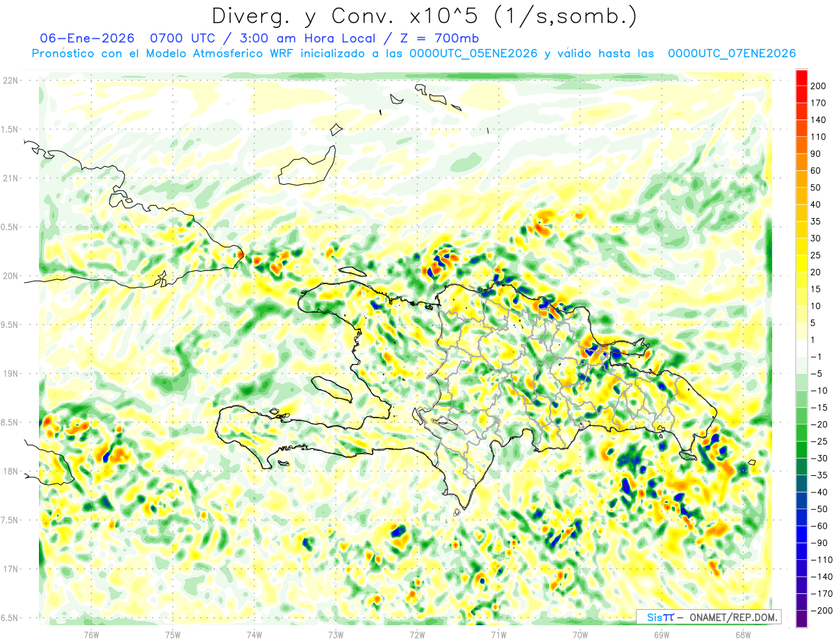Image resolution: width=834 pixels, height=644 pixels.
Task: Click the '74W' longitude label
Action: (x=254, y=634)
